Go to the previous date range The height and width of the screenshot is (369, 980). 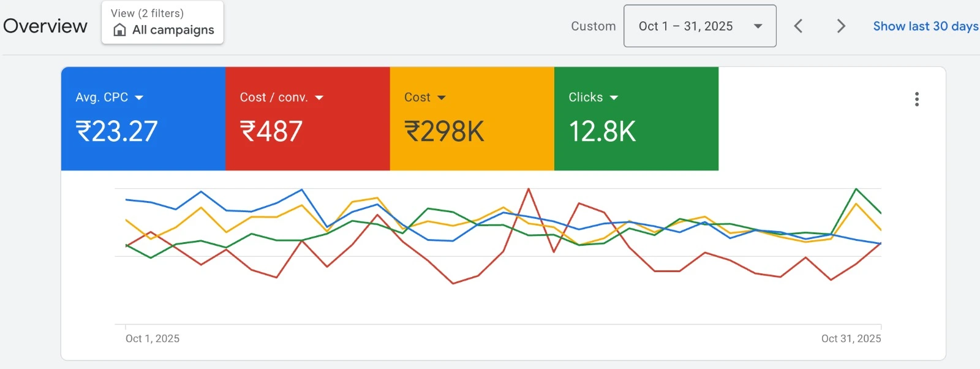pos(798,26)
